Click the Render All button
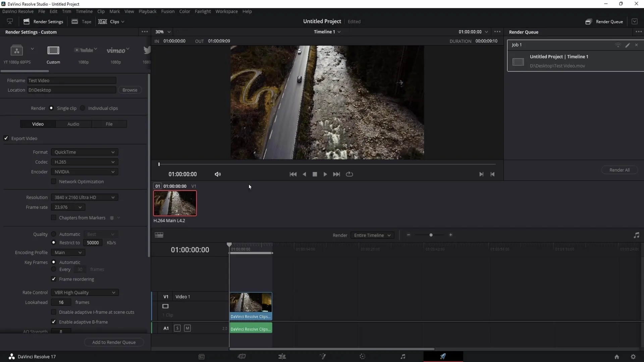The image size is (644, 362). pos(620,170)
